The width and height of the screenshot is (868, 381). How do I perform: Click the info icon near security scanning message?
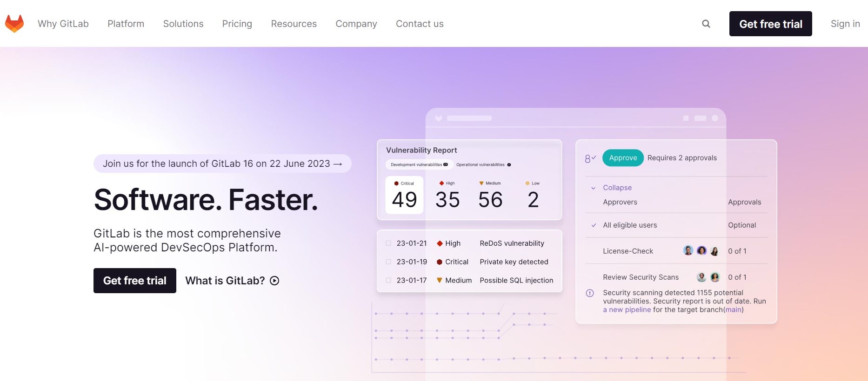(x=590, y=293)
